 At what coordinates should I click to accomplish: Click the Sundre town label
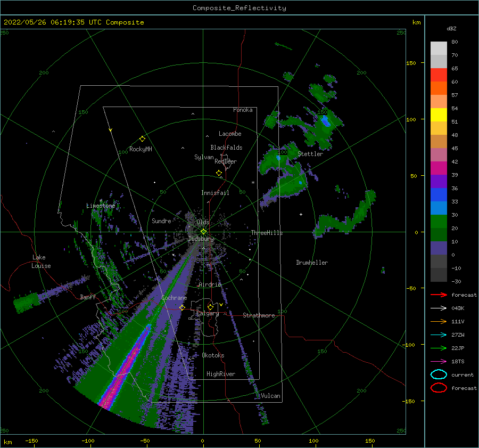(x=161, y=221)
